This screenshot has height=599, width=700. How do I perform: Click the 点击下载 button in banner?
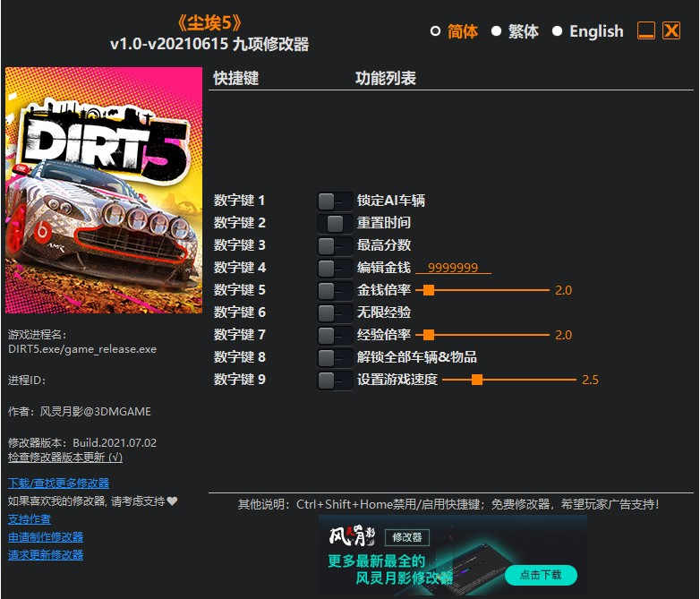pyautogui.click(x=541, y=575)
